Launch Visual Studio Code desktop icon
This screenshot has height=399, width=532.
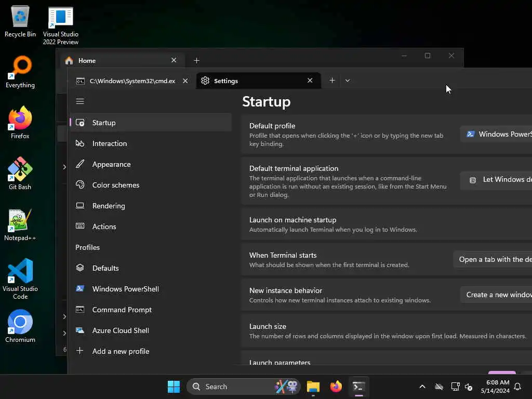20,279
